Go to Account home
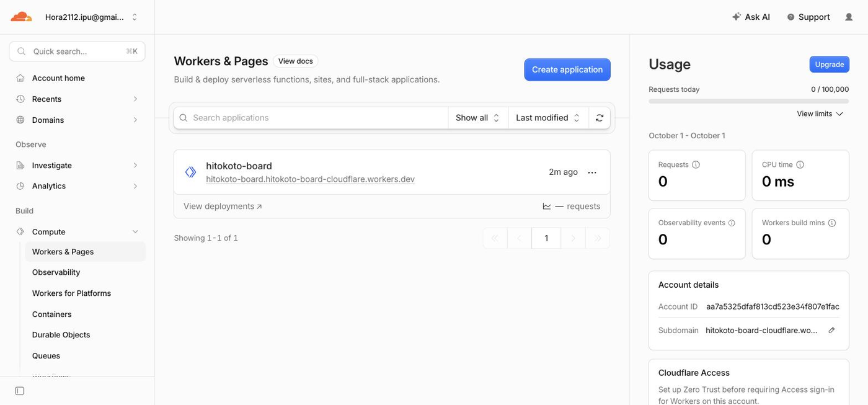 coord(58,78)
